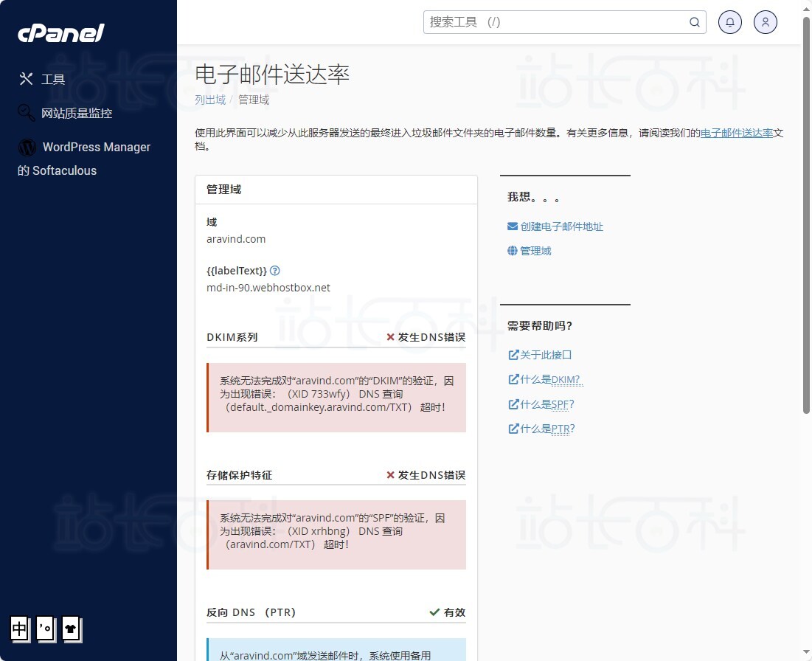Click the WordPress Manager logo icon
This screenshot has width=812, height=661.
coord(27,148)
